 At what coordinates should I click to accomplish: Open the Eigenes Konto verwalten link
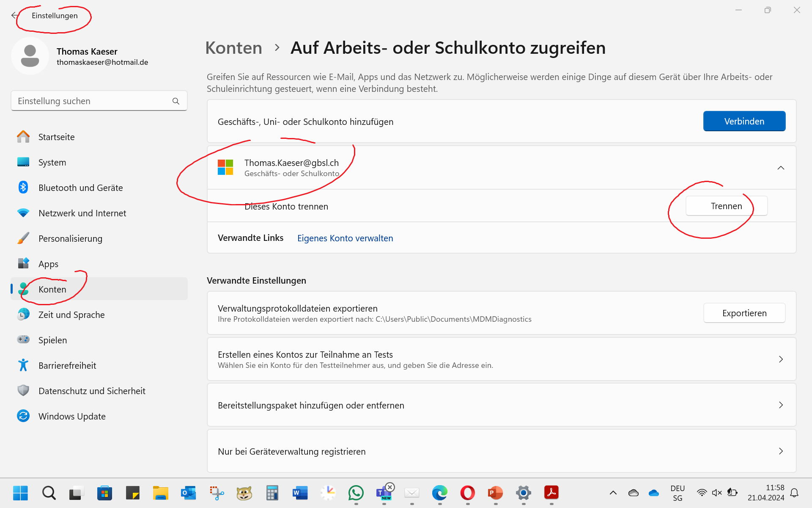point(345,238)
